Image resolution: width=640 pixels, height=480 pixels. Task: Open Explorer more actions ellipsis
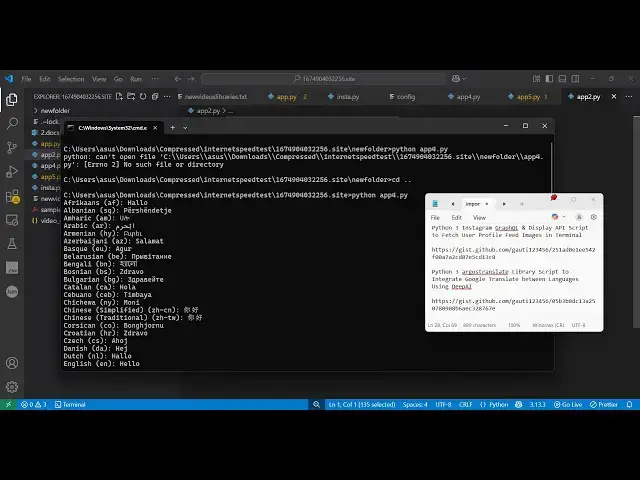(x=167, y=97)
